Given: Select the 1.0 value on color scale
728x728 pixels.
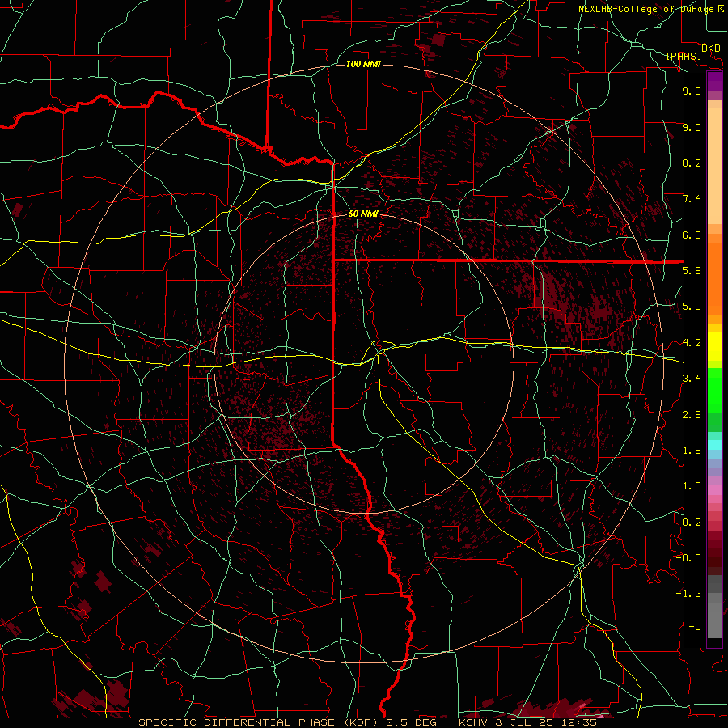Looking at the screenshot, I should click(692, 486).
